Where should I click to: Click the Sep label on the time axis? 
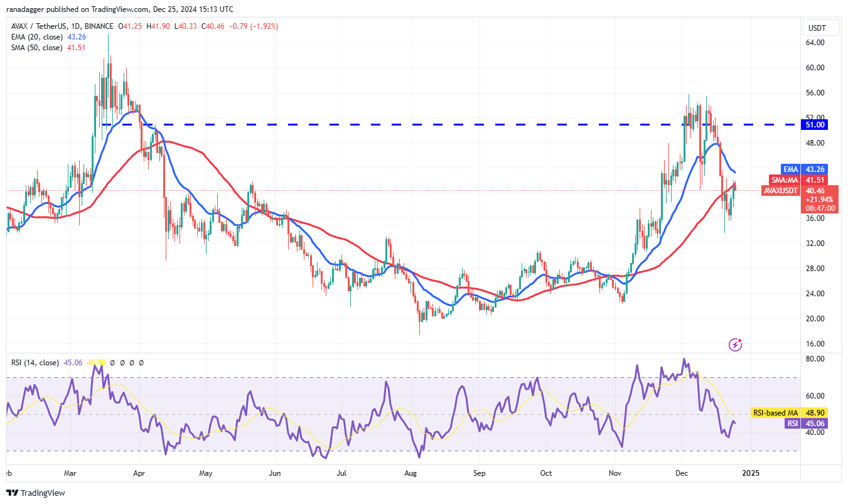480,473
